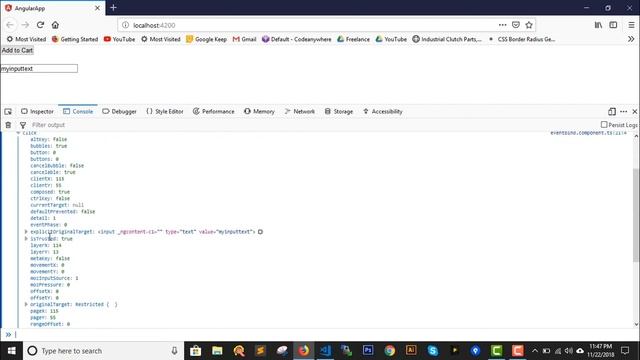Open the eventbind.component.ts source link

coord(588,133)
